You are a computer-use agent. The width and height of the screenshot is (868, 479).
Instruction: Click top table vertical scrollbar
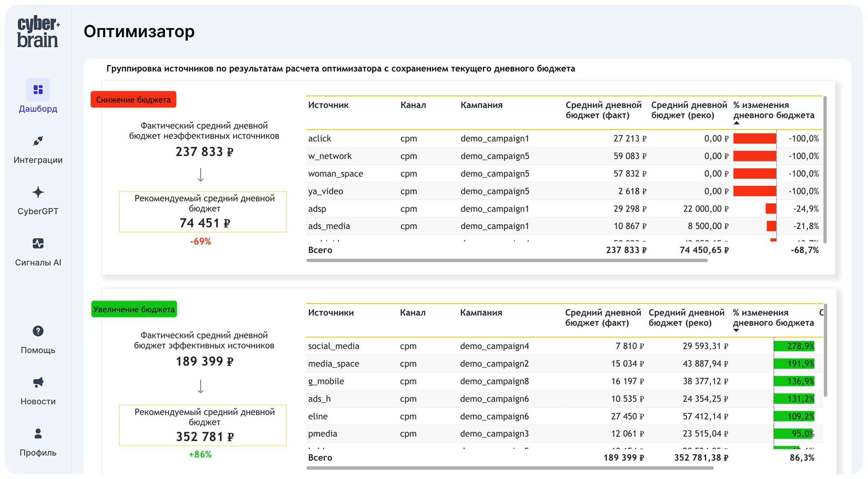(x=825, y=170)
